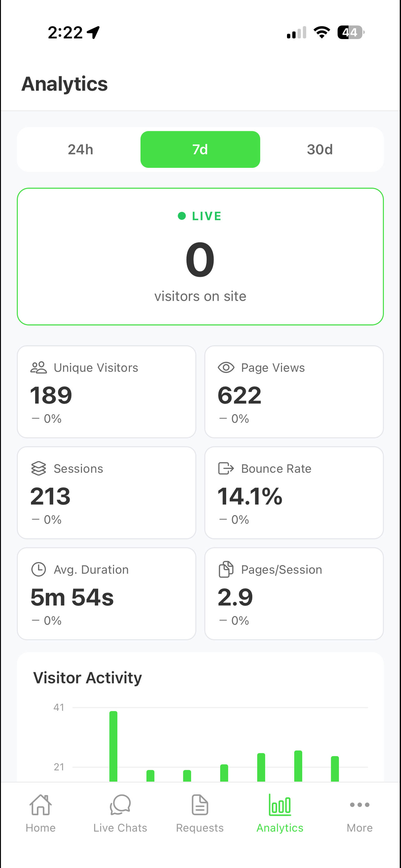
Task: Tap the tallest bar in Visitor Activity chart
Action: [x=113, y=746]
